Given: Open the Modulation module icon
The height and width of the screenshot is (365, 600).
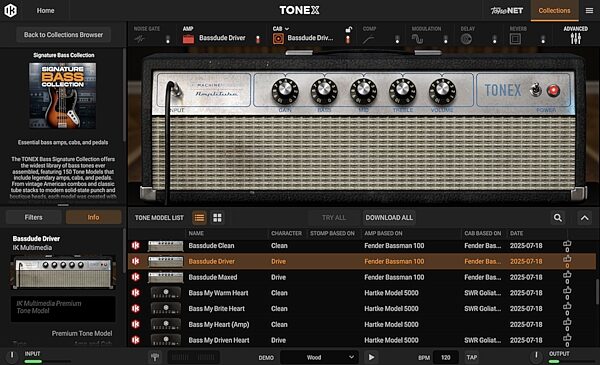Looking at the screenshot, I should coord(417,39).
